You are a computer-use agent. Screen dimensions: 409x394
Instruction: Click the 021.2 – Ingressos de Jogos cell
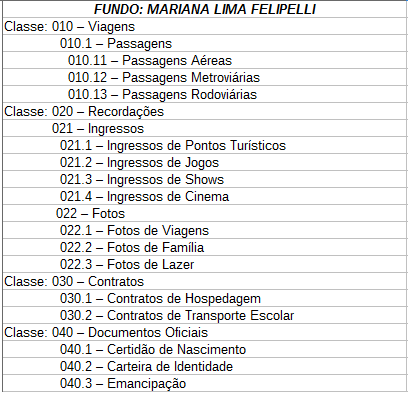(x=205, y=162)
